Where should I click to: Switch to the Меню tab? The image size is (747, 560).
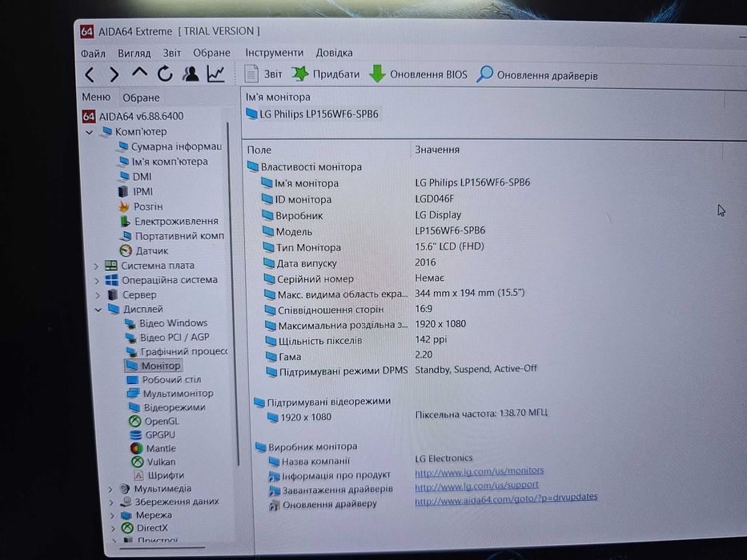96,97
